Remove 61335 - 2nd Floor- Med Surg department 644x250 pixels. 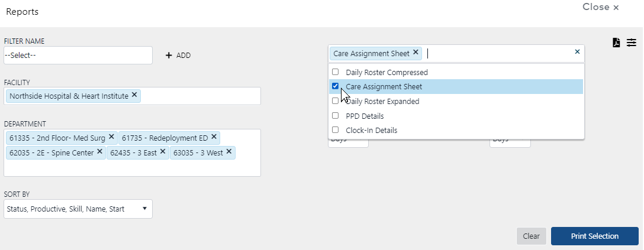[x=111, y=137]
